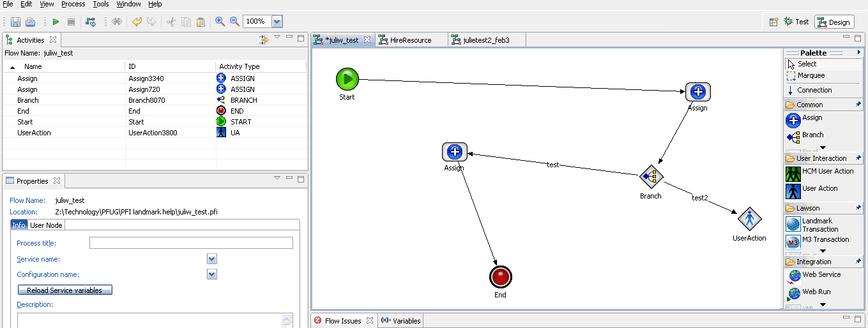The height and width of the screenshot is (328, 868).
Task: Switch to the HireResource editor tab
Action: point(410,40)
